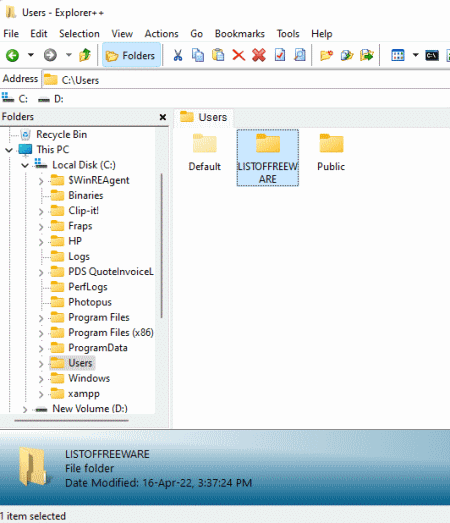Screen dimensions: 450x523
Task: Create a new folder
Action: pos(326,55)
